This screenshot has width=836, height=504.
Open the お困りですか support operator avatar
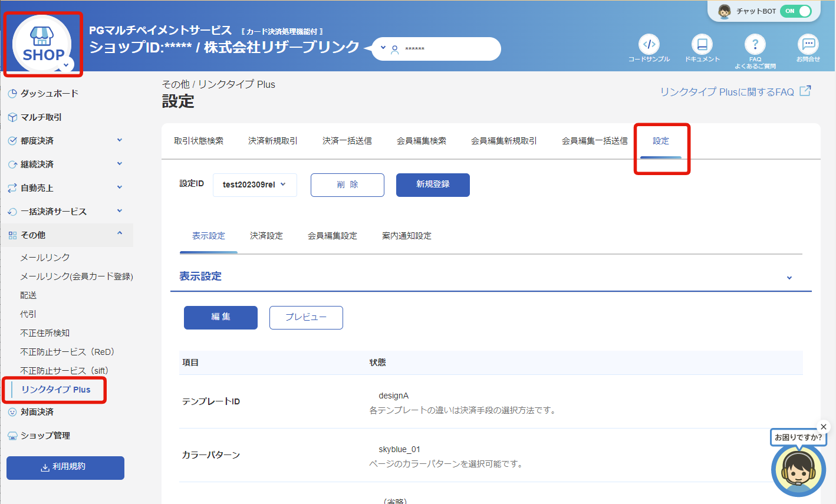pyautogui.click(x=798, y=470)
